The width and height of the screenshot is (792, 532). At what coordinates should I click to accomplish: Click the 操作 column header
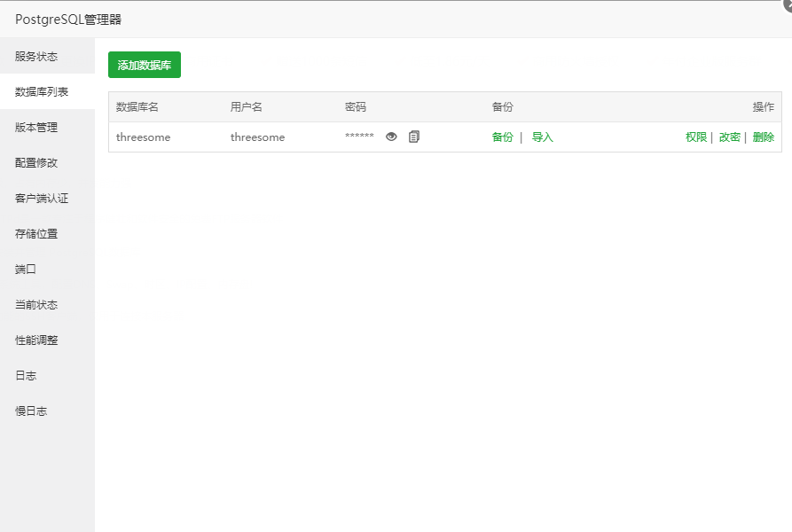[764, 106]
